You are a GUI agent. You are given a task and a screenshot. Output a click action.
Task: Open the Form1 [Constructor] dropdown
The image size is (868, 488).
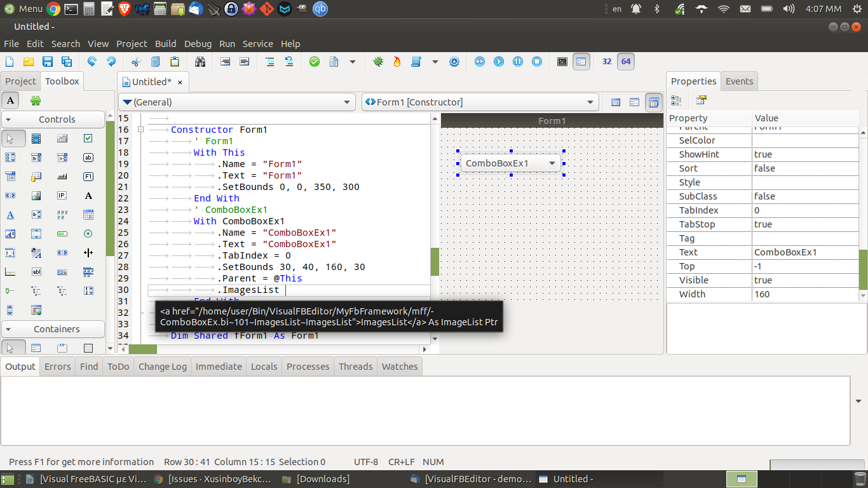(590, 102)
